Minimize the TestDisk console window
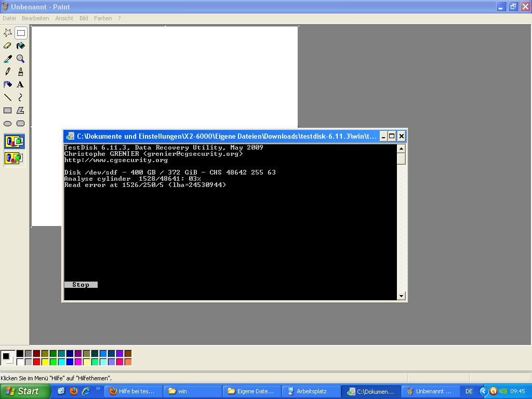Screen dimensions: 532x399 [383, 137]
